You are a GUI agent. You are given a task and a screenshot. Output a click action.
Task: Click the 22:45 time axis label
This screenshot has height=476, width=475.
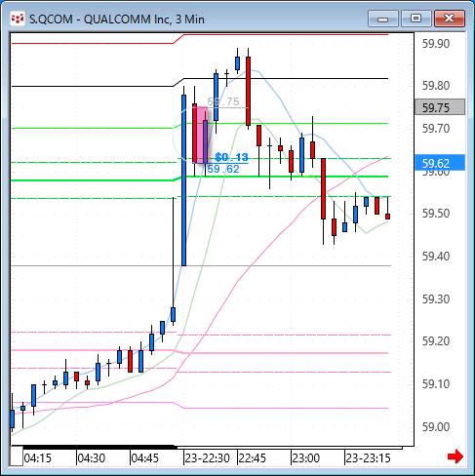(x=253, y=458)
